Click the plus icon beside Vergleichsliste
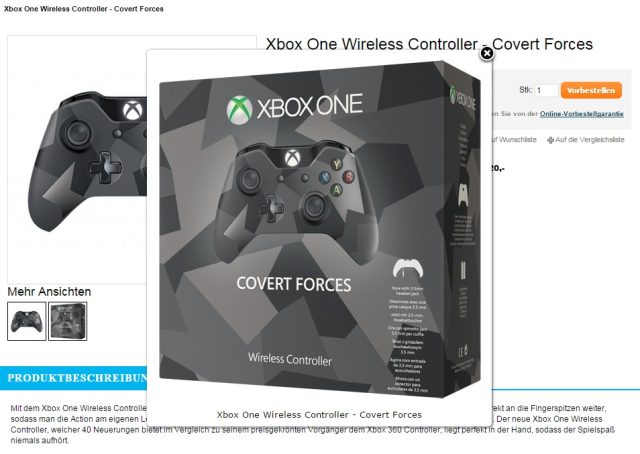The height and width of the screenshot is (454, 640). 550,140
